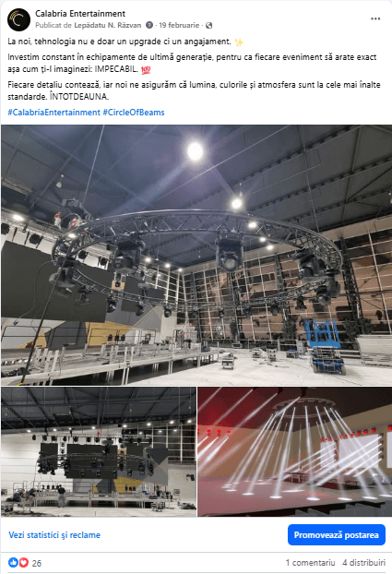View the 4 distribuiri shares
Screen dimensions: 392x574
pyautogui.click(x=363, y=563)
